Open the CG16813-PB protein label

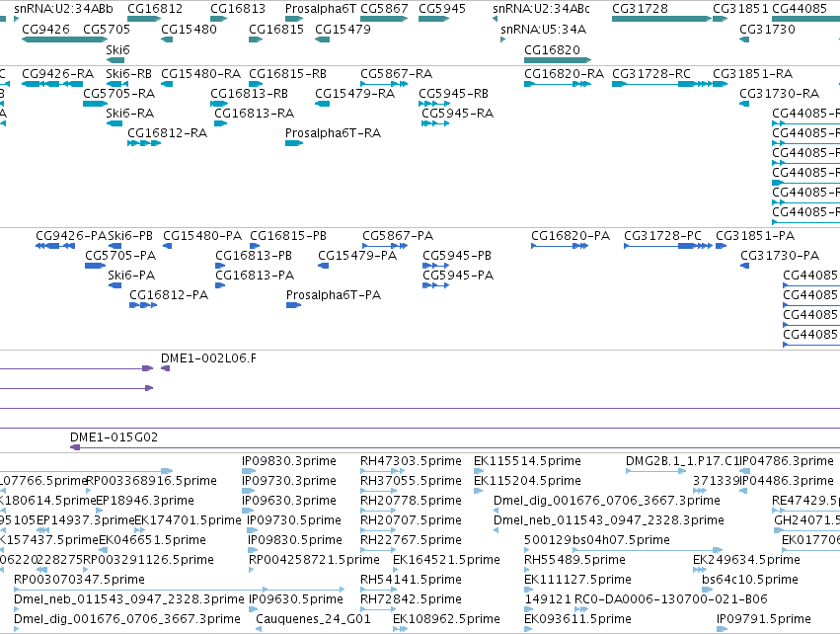(x=254, y=256)
